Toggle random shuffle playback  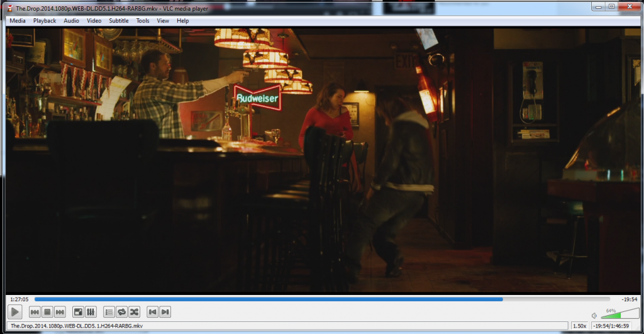pos(133,311)
